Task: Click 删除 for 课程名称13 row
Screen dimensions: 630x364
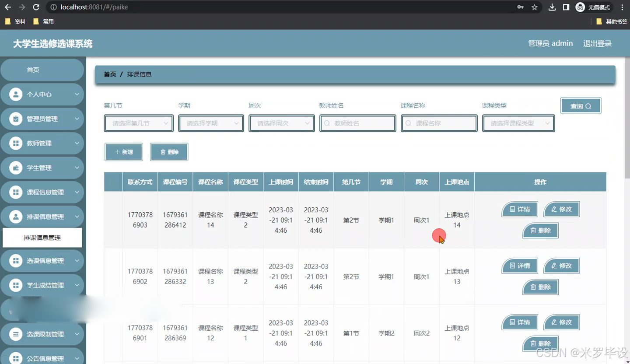Action: [540, 287]
